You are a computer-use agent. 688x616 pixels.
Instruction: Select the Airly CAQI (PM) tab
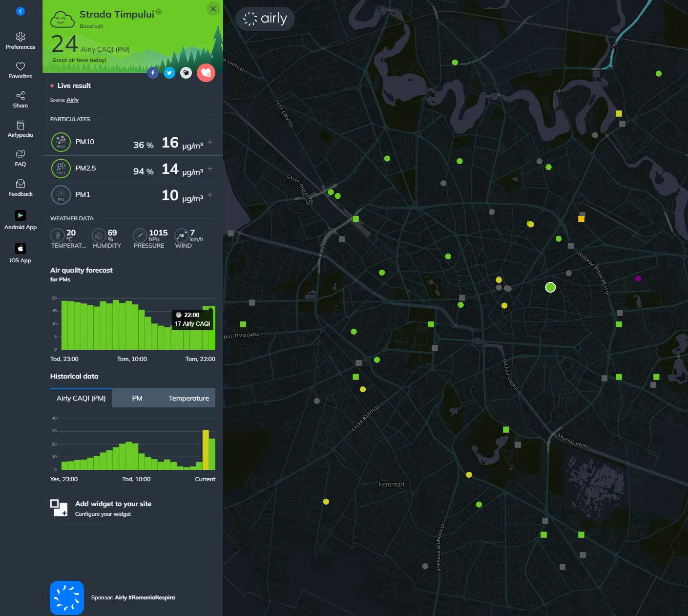tap(81, 398)
